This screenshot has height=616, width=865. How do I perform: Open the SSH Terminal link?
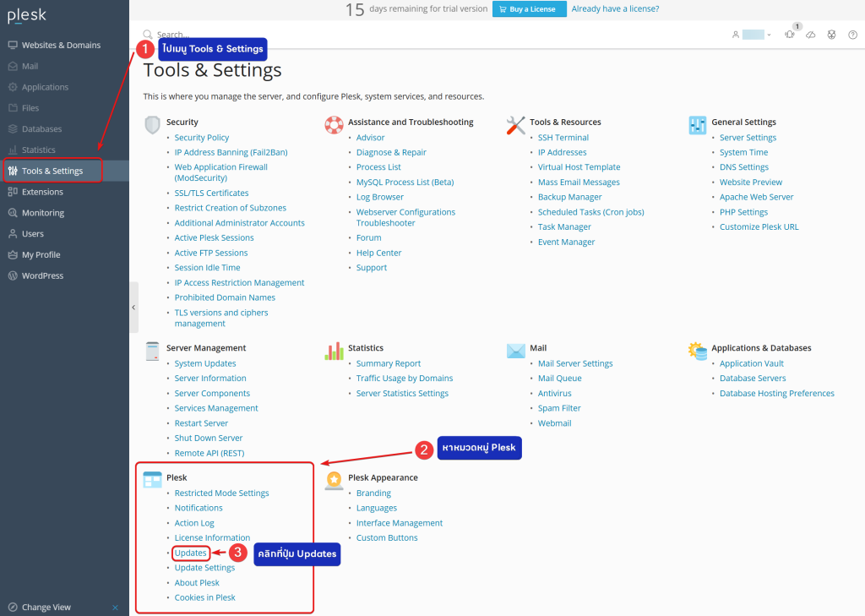[x=563, y=138]
